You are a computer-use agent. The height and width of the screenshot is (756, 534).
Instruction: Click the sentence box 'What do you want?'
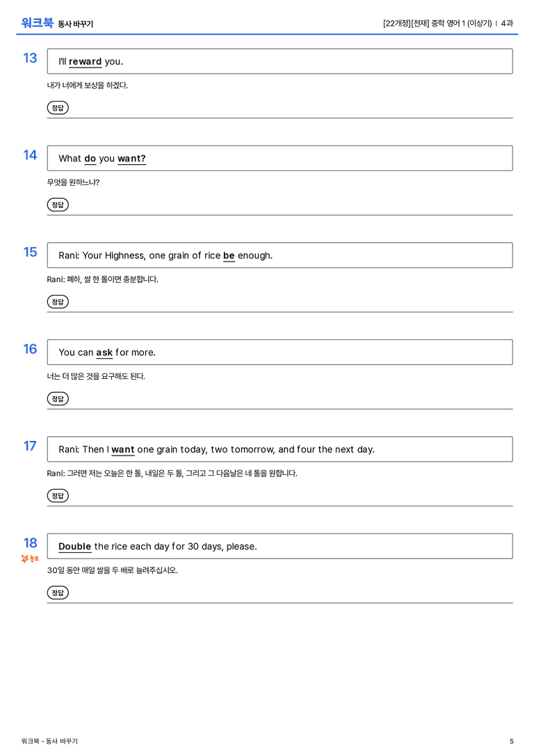pyautogui.click(x=280, y=158)
